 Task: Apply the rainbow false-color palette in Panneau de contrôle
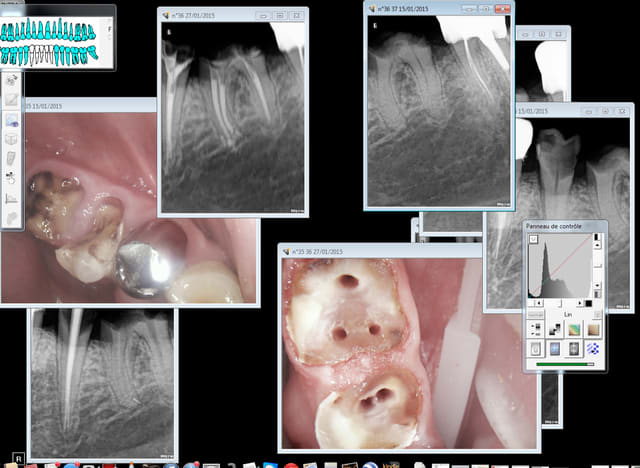(x=574, y=328)
